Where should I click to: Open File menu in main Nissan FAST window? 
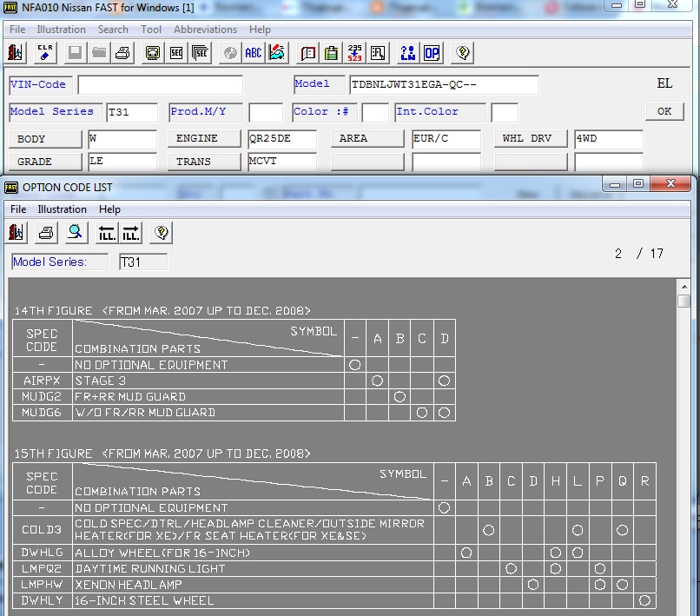[x=17, y=30]
